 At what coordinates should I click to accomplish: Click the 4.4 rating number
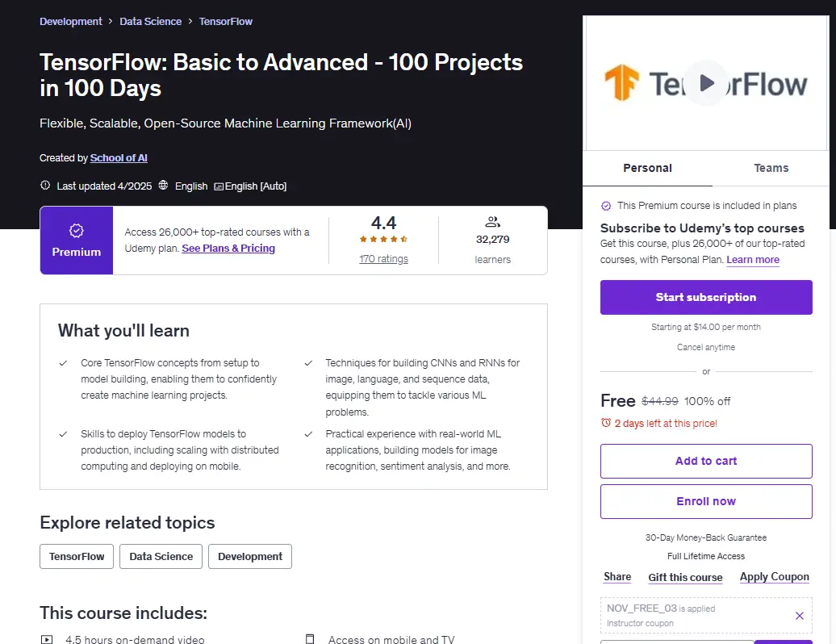pyautogui.click(x=383, y=222)
